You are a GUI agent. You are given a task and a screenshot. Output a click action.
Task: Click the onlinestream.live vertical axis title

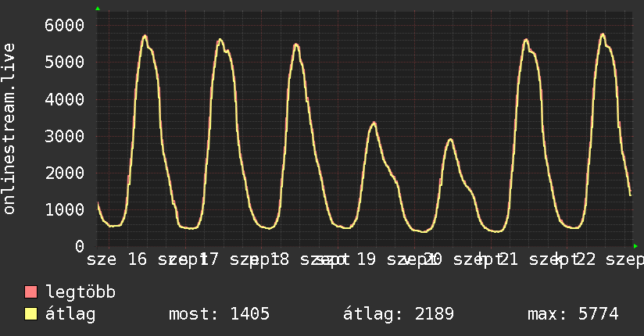click(9, 129)
